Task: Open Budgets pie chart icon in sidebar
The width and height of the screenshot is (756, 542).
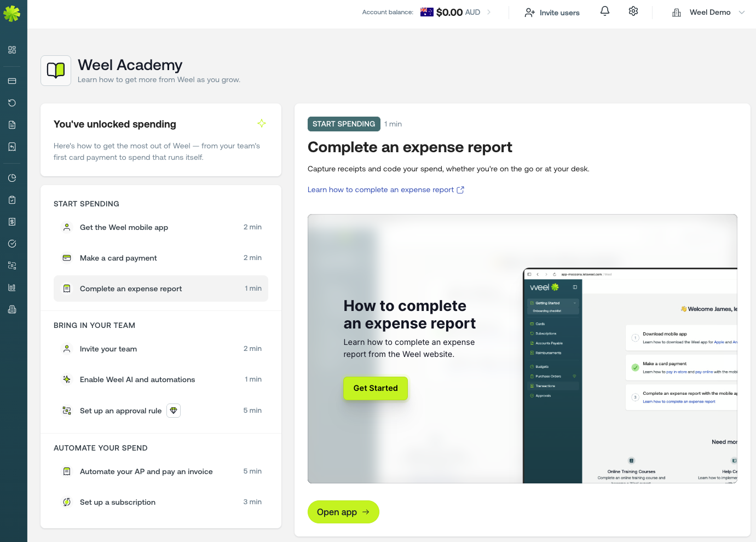Action: coord(12,178)
